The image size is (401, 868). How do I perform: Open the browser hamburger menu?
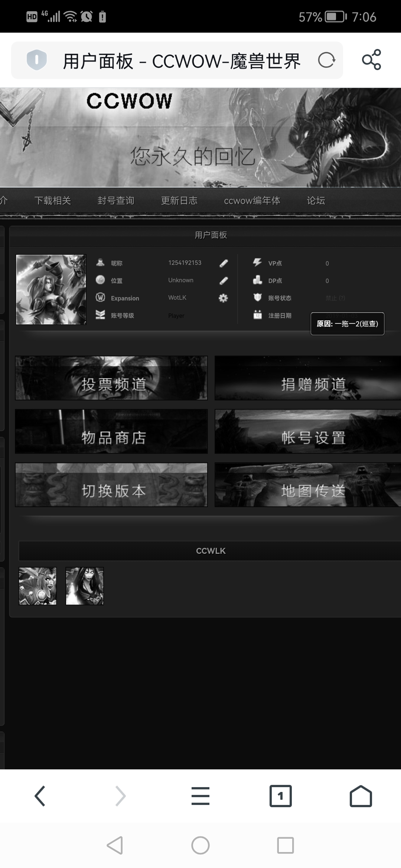click(x=200, y=796)
